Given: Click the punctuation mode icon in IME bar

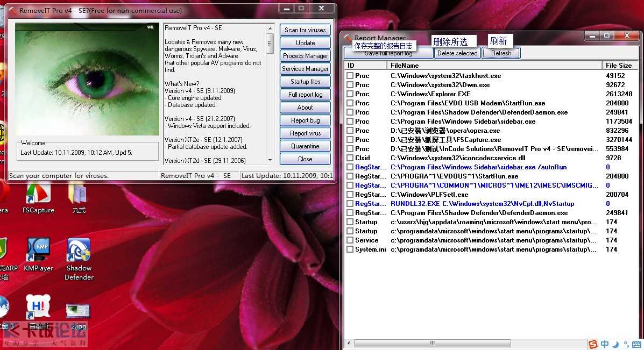Looking at the screenshot, I should pos(626,344).
